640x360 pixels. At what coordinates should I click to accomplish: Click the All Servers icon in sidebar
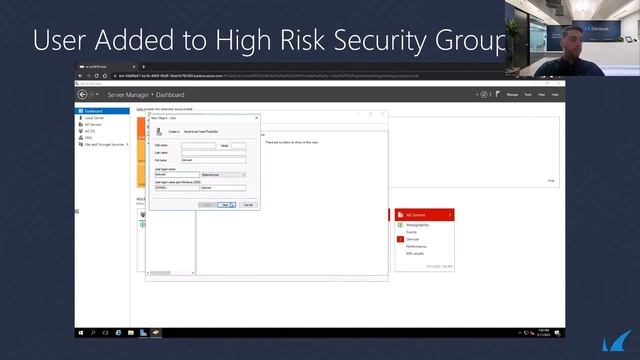(81, 124)
